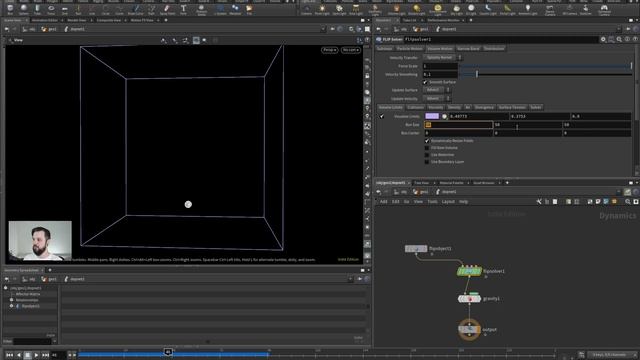Select the Tube shelf tool
This screenshot has height=360, width=640.
click(x=37, y=9)
